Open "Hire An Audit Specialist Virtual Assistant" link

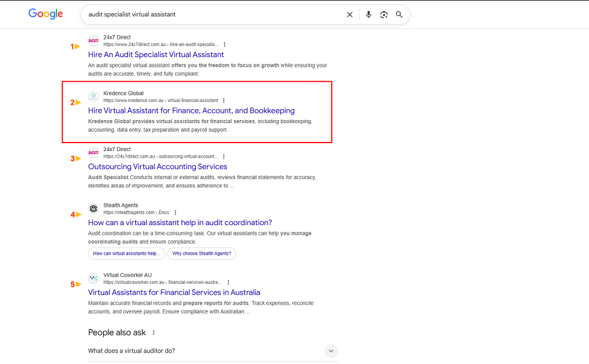tap(156, 55)
